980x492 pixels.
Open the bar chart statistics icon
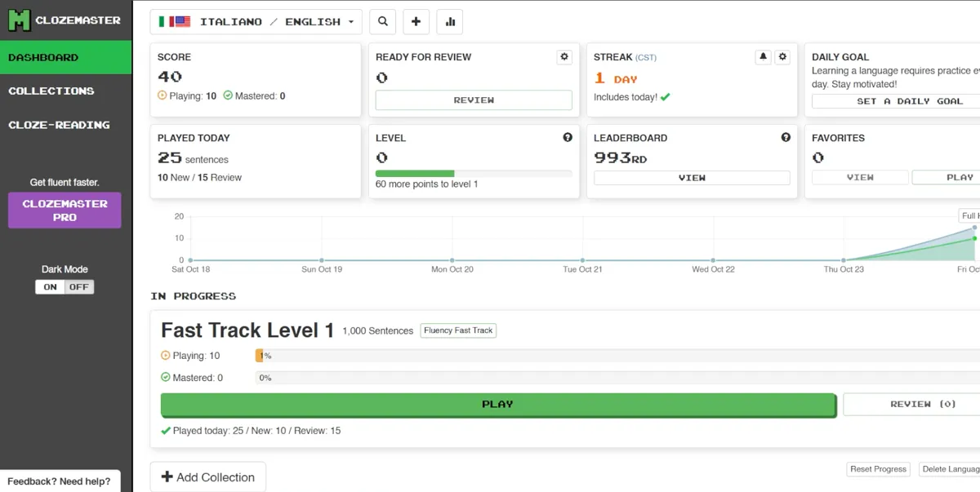tap(449, 22)
